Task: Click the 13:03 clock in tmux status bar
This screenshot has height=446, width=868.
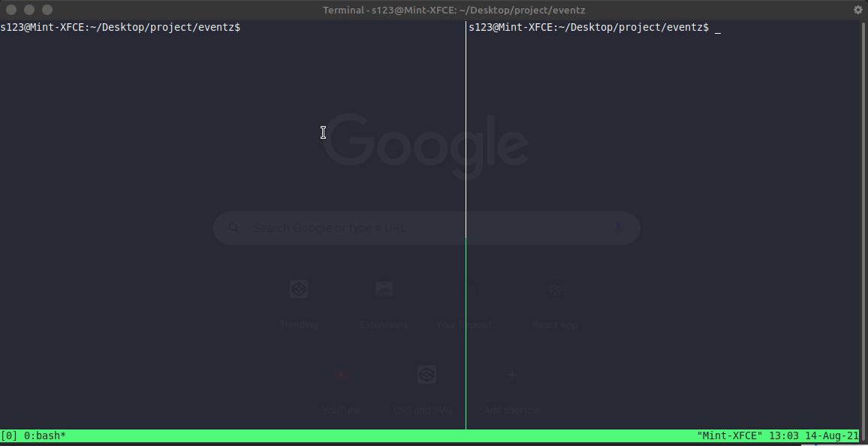Action: (x=784, y=435)
